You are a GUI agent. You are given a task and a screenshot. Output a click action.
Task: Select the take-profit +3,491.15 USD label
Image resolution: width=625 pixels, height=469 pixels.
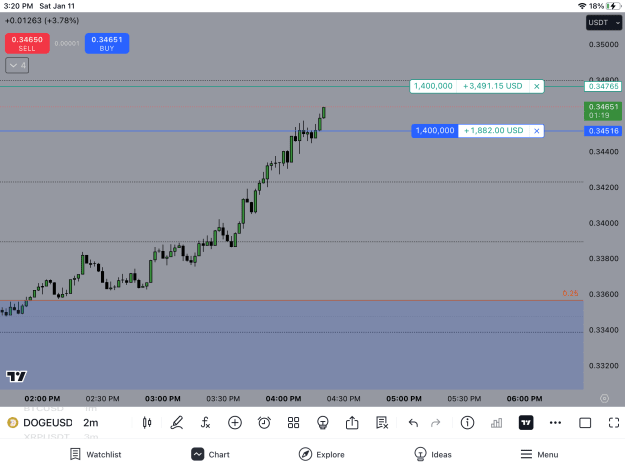492,86
